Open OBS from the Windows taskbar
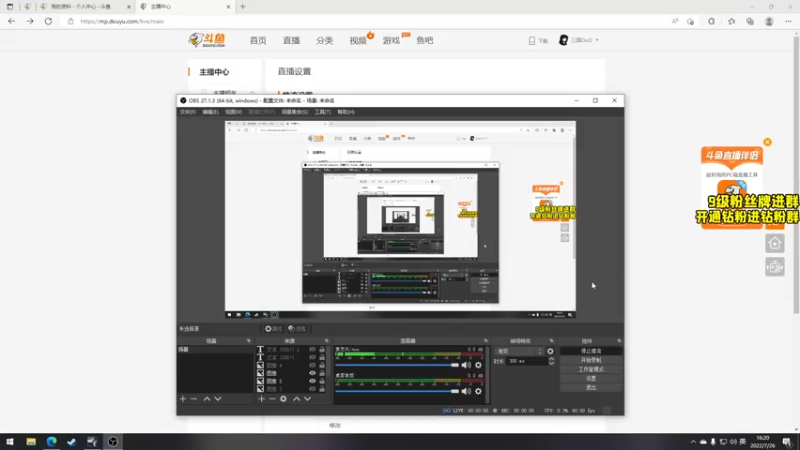Viewport: 800px width, 450px height. 113,441
